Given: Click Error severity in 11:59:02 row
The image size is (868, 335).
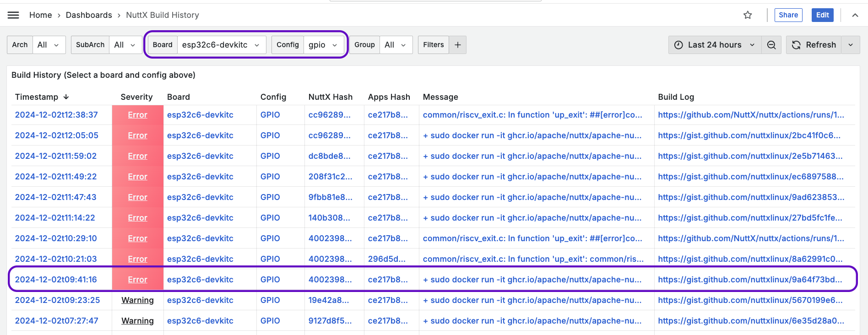Looking at the screenshot, I should (138, 156).
